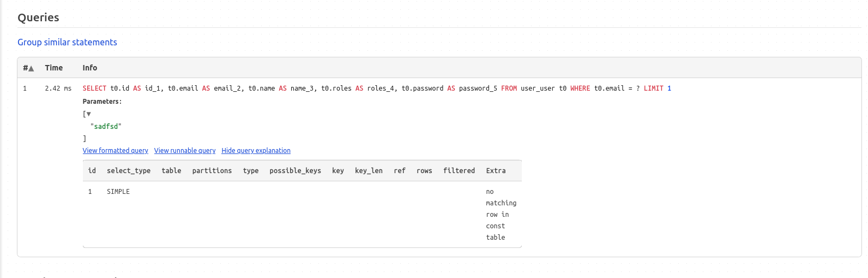868x278 pixels.
Task: Click the rows column header
Action: point(424,171)
